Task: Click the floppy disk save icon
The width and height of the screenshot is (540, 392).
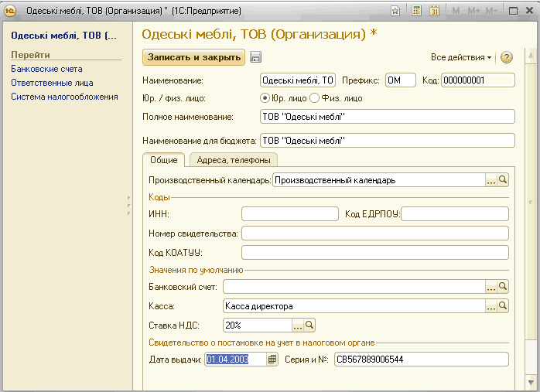Action: 255,57
